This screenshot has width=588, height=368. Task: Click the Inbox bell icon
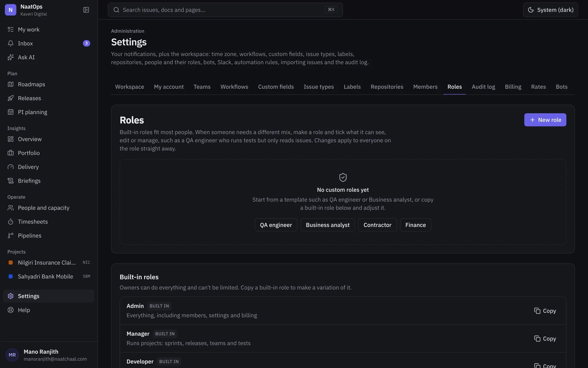(11, 43)
